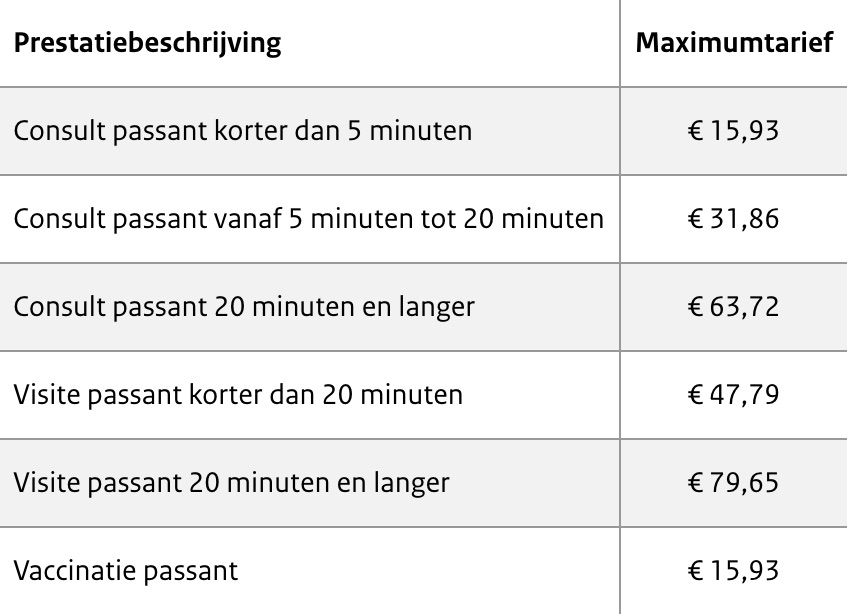The width and height of the screenshot is (847, 614).
Task: Select the € 31,86 tariff cell
Action: coord(733,219)
